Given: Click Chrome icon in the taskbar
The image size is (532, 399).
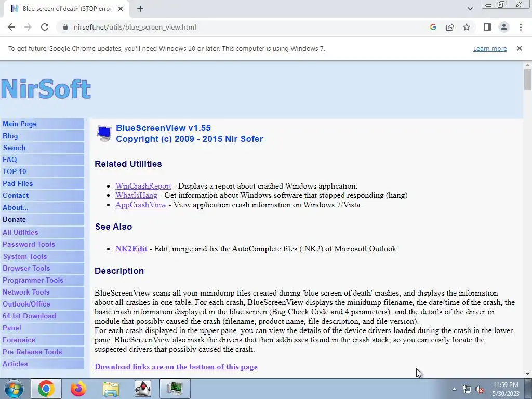Looking at the screenshot, I should (46, 389).
